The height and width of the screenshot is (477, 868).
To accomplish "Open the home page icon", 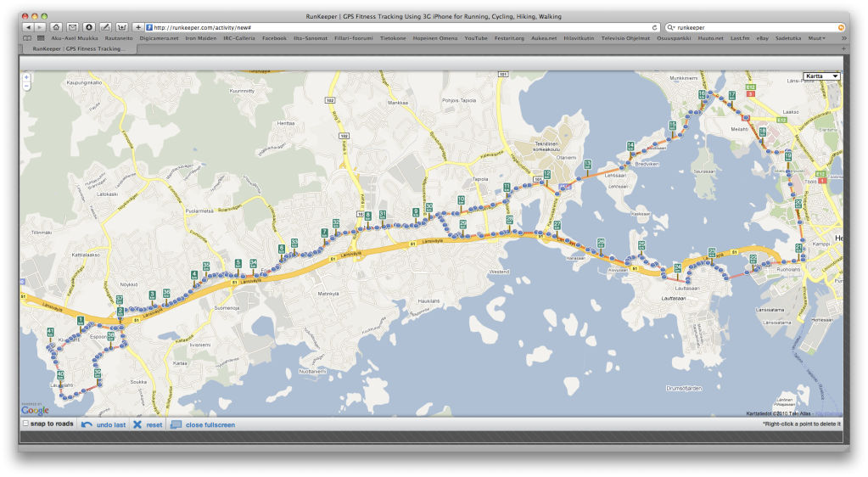I will point(56,27).
